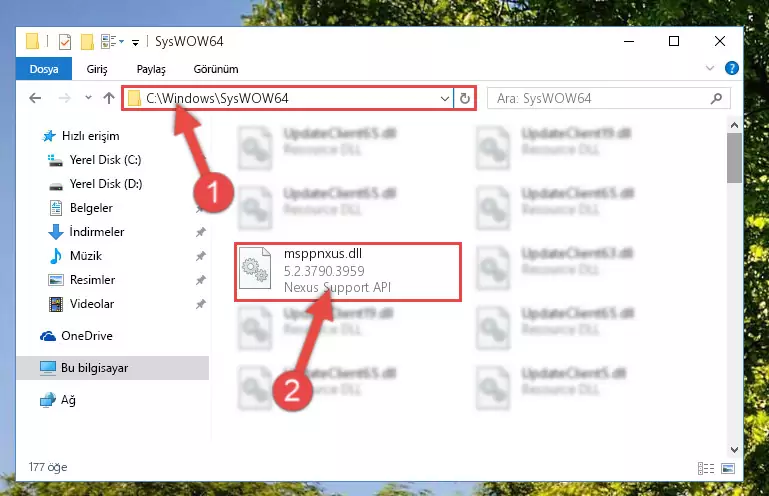Open the Görünüm ribbon tab
The height and width of the screenshot is (496, 769).
[x=216, y=69]
